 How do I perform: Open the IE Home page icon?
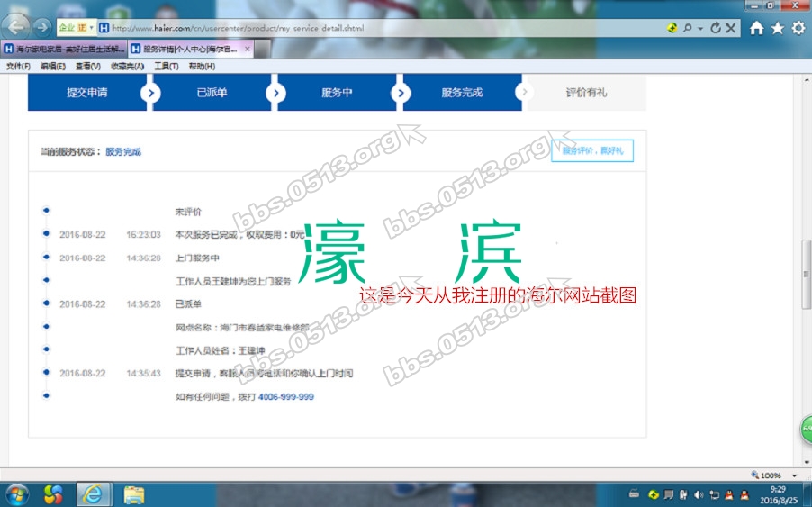point(756,28)
